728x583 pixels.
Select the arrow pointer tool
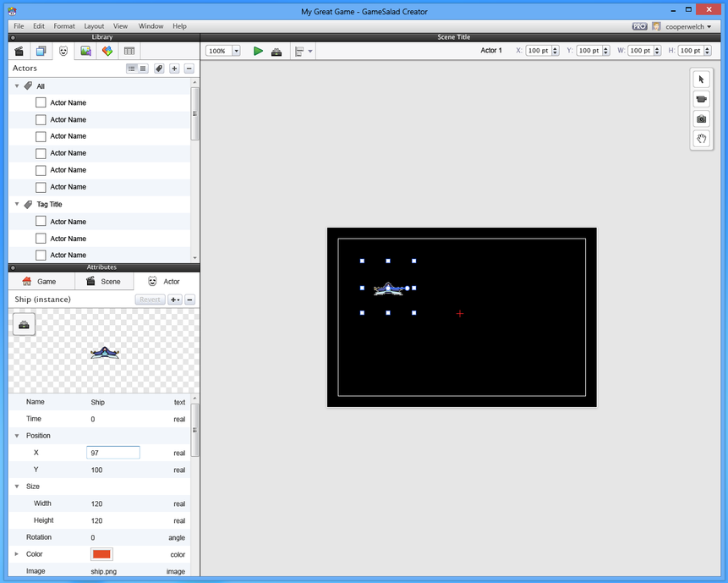tap(701, 80)
